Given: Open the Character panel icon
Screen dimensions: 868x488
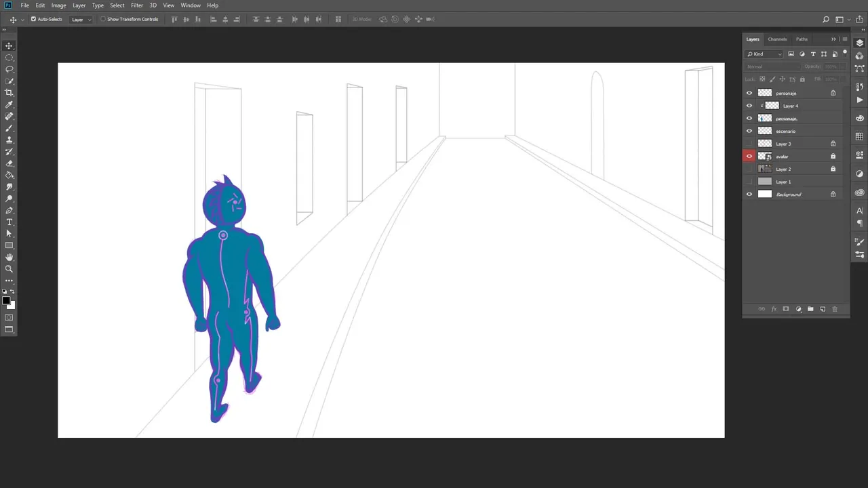Looking at the screenshot, I should 860,211.
